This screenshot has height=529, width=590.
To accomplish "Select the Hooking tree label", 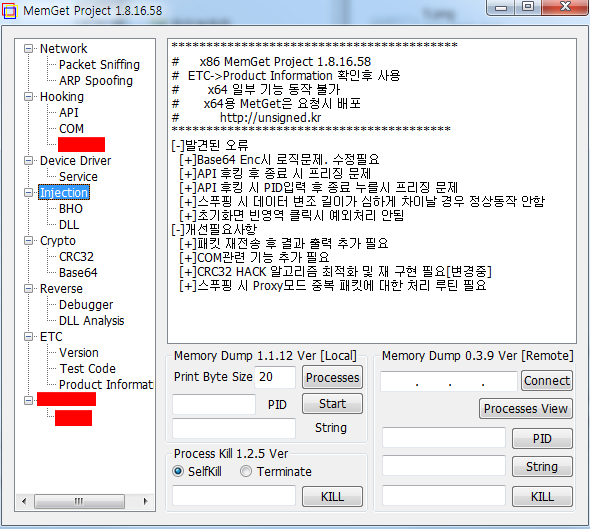I will [x=62, y=97].
